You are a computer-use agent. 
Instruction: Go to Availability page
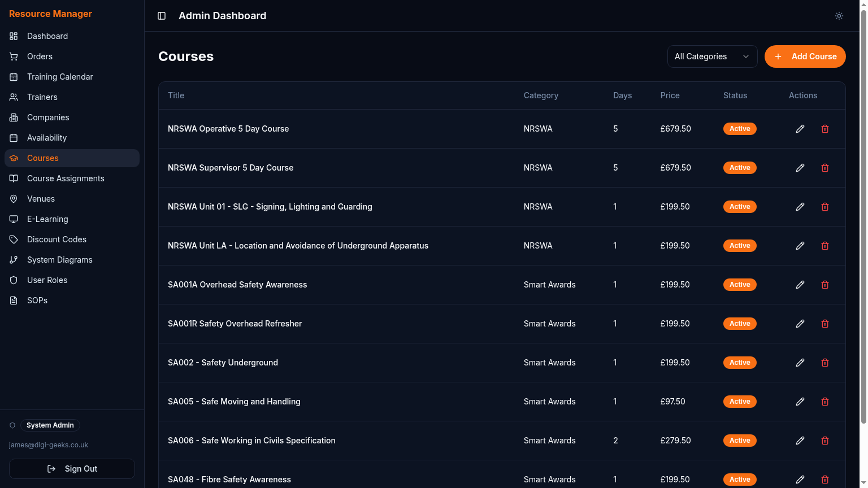tap(72, 138)
